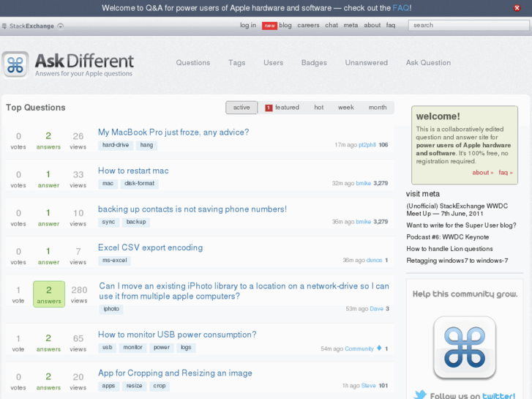The height and width of the screenshot is (399, 532).
Task: Open the FAQ link in top banner
Action: pyautogui.click(x=401, y=8)
